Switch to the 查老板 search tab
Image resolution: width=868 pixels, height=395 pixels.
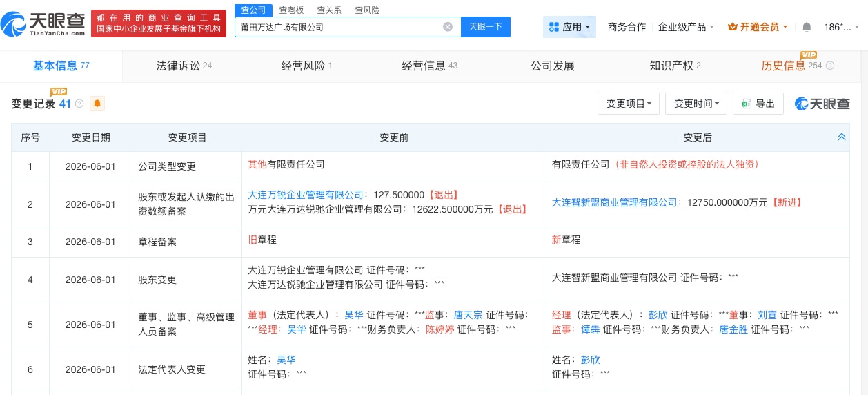coord(291,10)
